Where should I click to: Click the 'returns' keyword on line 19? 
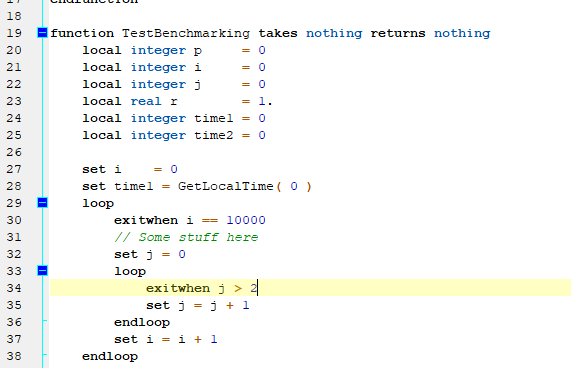(x=398, y=33)
